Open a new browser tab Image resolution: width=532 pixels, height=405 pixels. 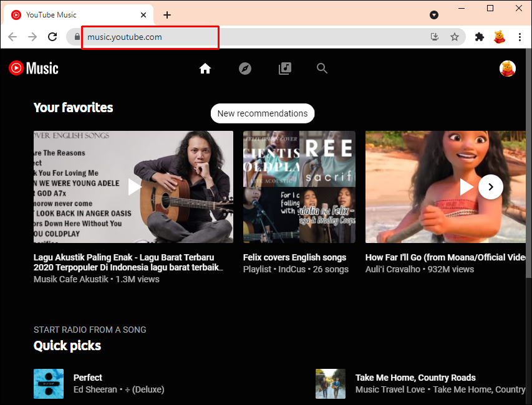point(167,15)
